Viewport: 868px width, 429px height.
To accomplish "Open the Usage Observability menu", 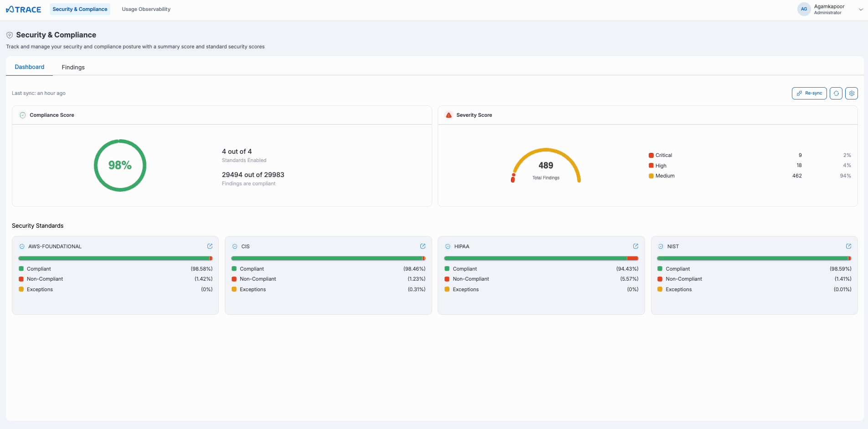I will pos(146,9).
